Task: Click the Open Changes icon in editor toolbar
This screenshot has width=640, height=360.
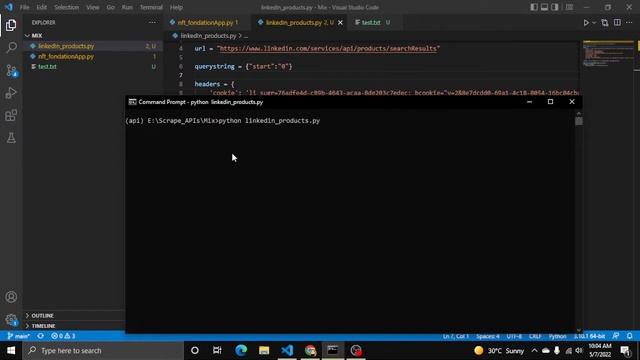Action: click(x=605, y=23)
